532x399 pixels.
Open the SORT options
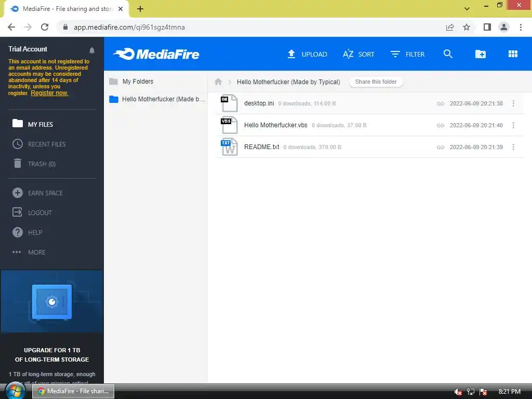[x=358, y=54]
